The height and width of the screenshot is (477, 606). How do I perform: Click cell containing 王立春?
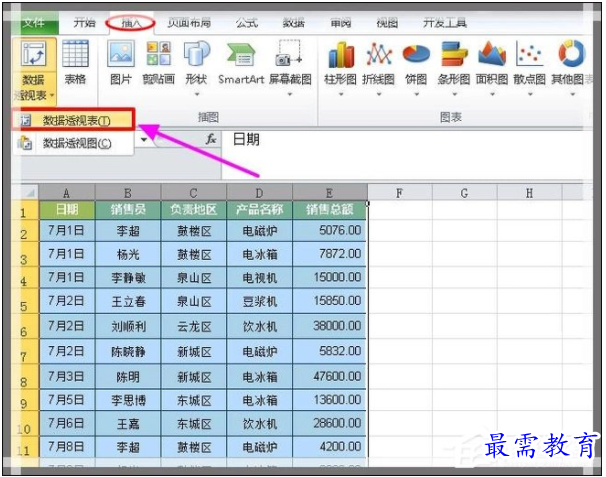point(128,301)
